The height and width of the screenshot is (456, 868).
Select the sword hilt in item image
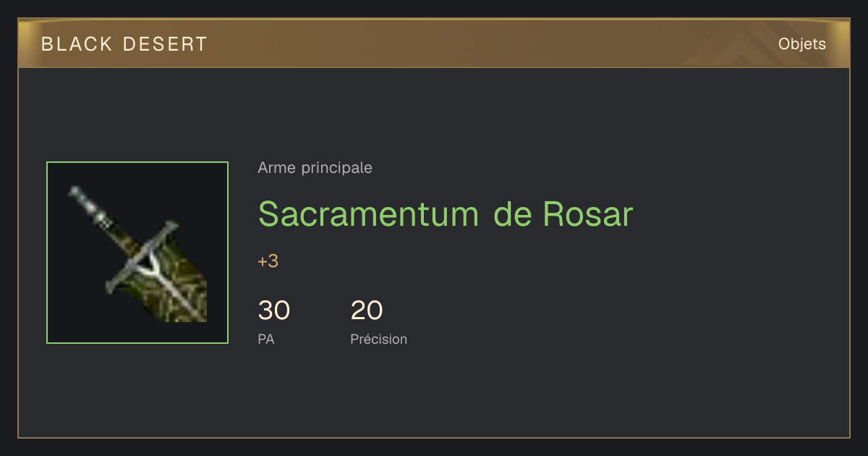tap(92, 209)
